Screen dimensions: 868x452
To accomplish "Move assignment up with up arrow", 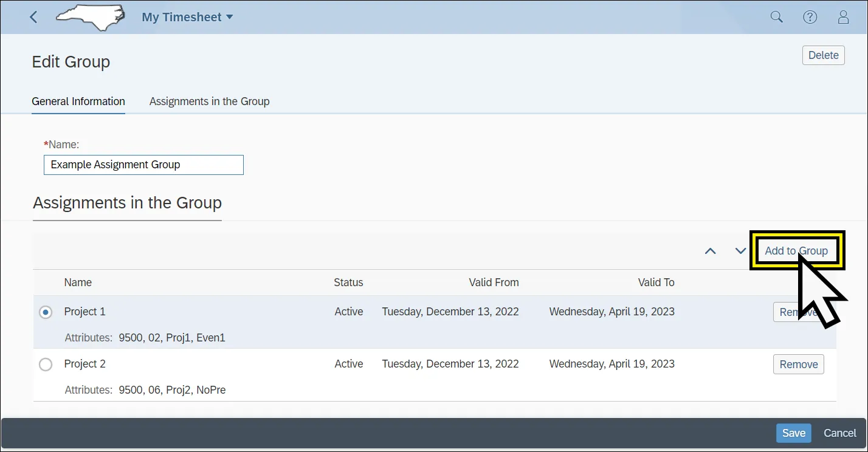I will click(x=710, y=251).
